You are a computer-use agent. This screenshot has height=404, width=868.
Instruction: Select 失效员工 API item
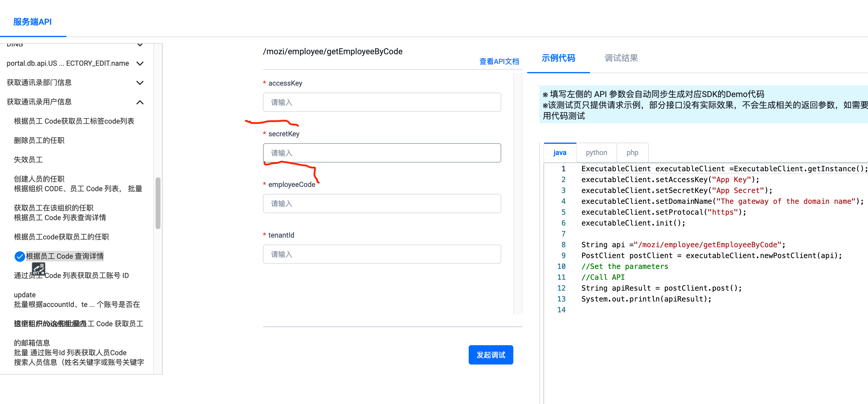(28, 160)
